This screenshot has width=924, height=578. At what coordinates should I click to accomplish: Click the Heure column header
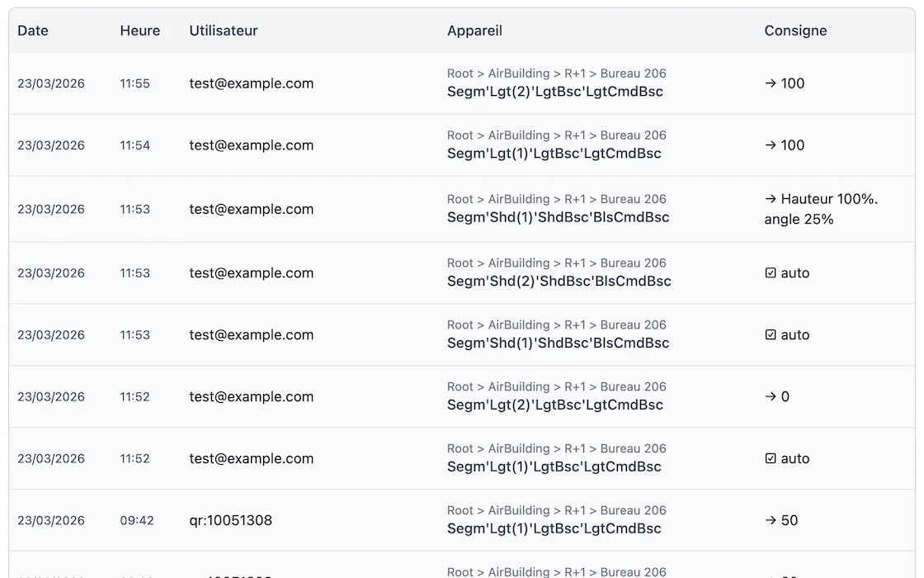139,31
